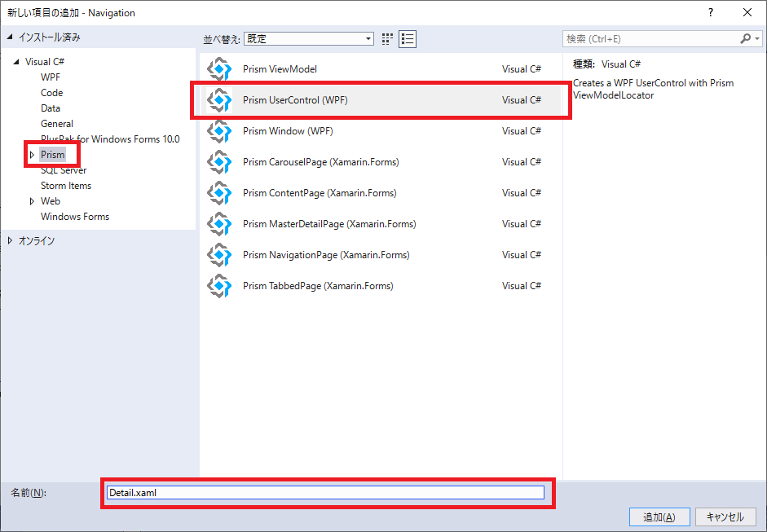Switch to small icons grid view
The height and width of the screenshot is (532, 767).
click(x=387, y=39)
